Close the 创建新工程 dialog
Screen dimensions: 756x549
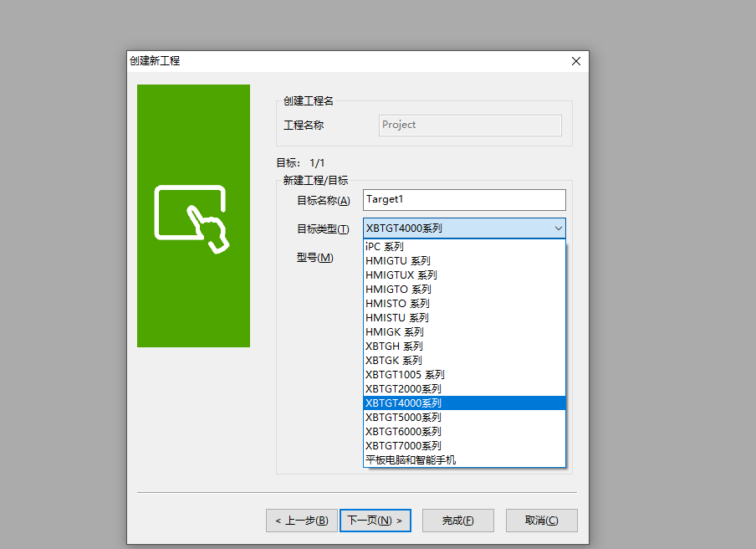coord(575,61)
